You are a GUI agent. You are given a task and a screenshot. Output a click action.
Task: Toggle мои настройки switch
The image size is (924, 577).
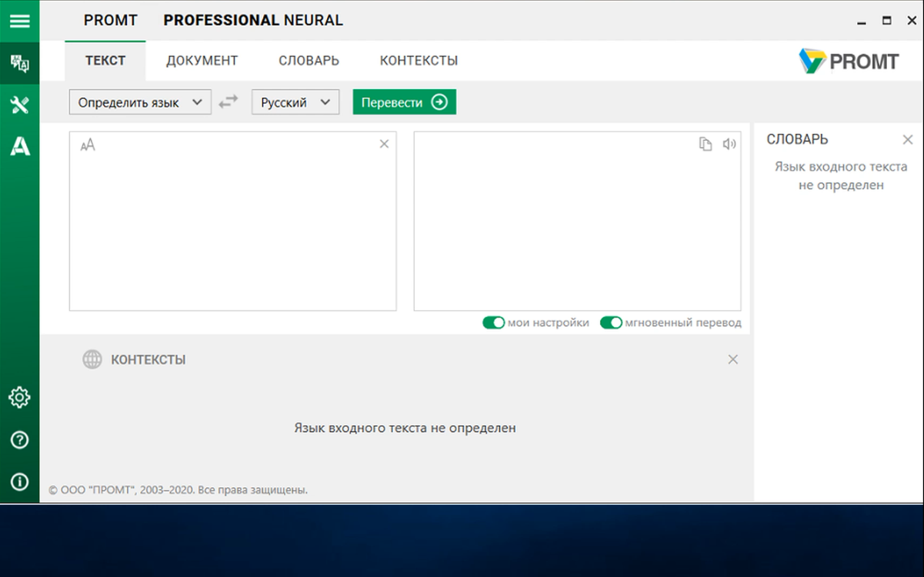493,322
